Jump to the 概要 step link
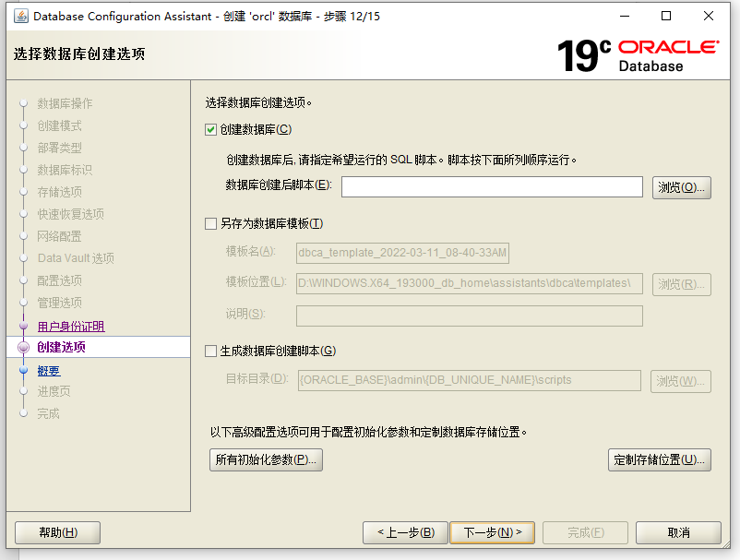 pyautogui.click(x=49, y=371)
